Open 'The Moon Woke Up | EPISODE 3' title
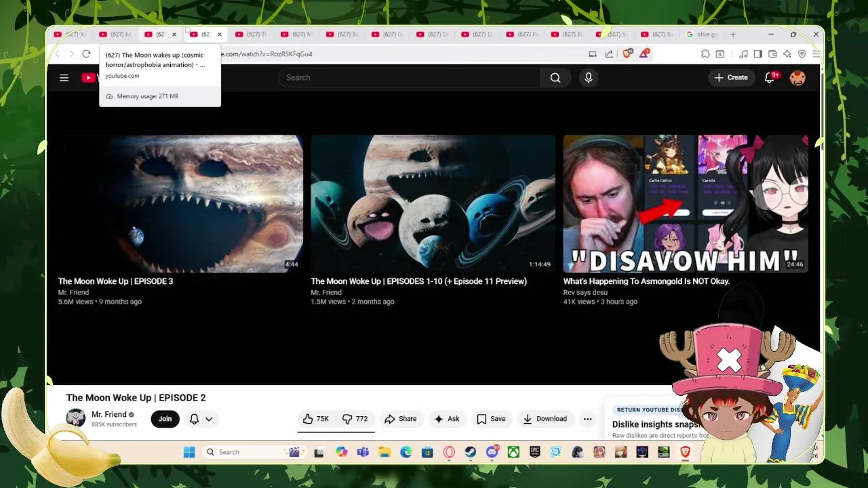The image size is (868, 488). 115,281
